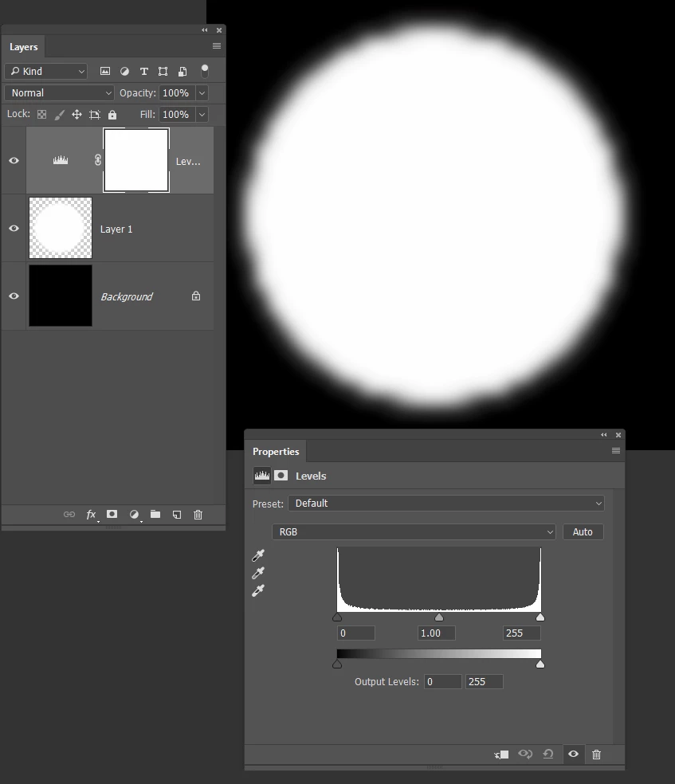
Task: Filter layers by shape layer icon
Action: pyautogui.click(x=163, y=71)
